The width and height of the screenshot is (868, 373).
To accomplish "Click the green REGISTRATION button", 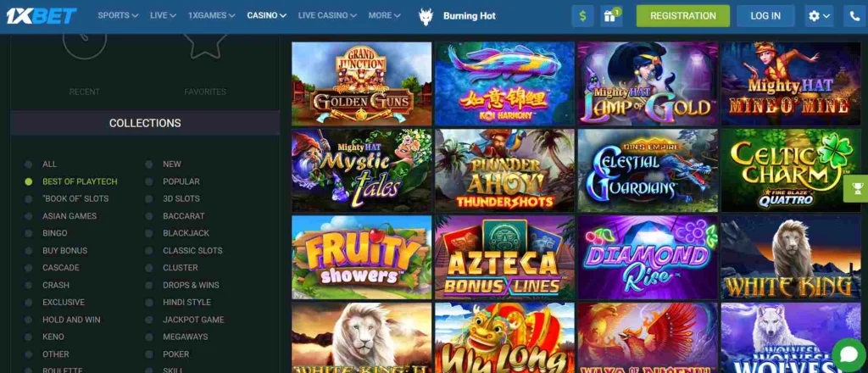I will point(682,16).
